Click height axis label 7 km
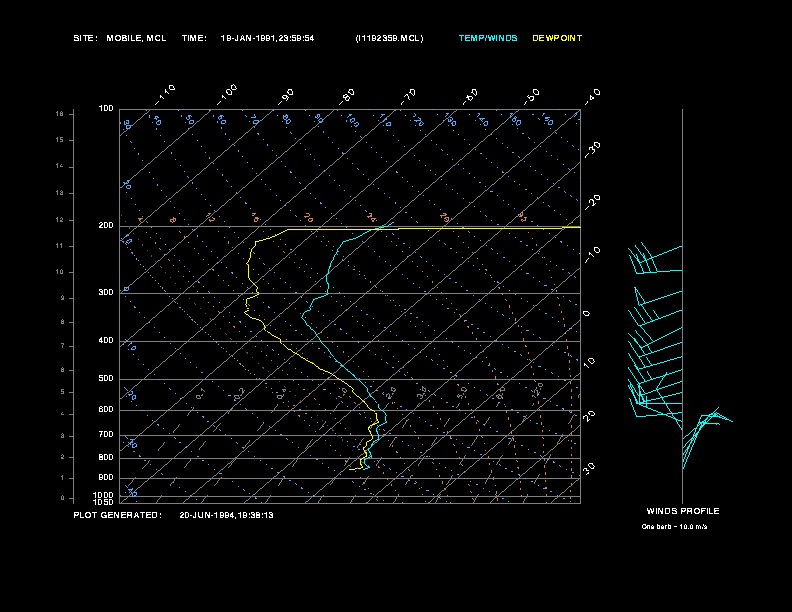Image resolution: width=792 pixels, height=612 pixels. (63, 346)
